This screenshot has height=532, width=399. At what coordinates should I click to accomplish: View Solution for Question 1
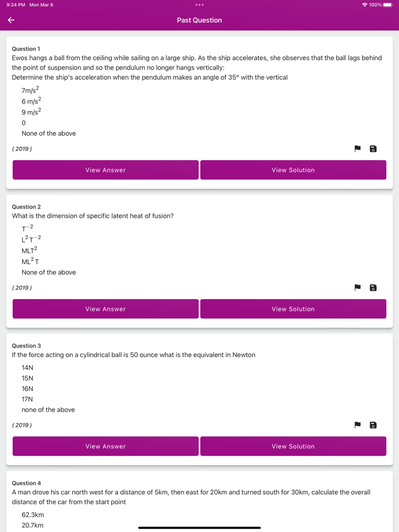coord(293,170)
